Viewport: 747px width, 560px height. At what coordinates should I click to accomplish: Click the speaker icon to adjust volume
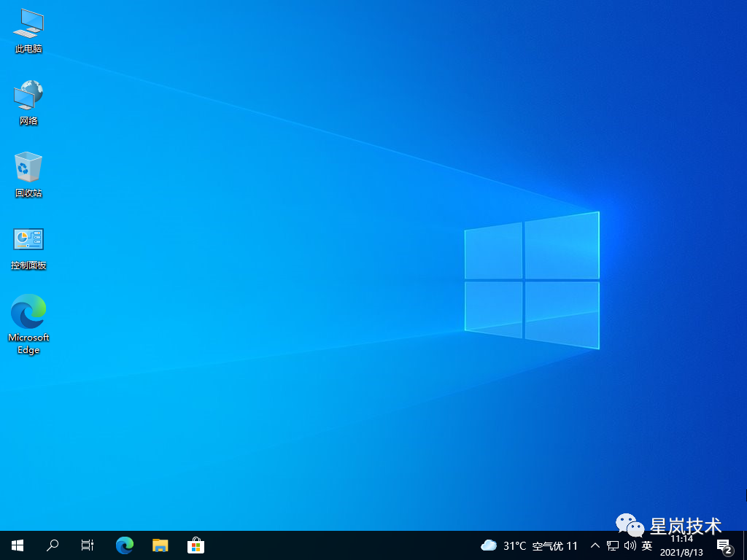[x=629, y=545]
